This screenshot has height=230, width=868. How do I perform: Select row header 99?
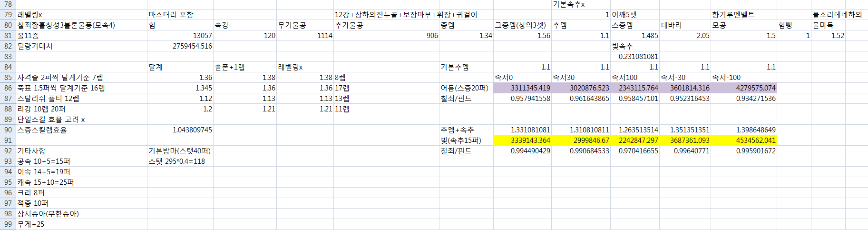(8, 224)
